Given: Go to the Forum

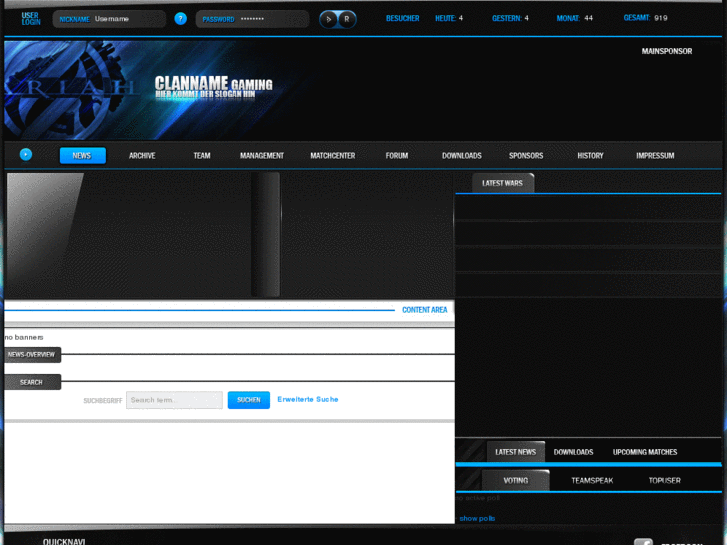Looking at the screenshot, I should click(x=397, y=156).
